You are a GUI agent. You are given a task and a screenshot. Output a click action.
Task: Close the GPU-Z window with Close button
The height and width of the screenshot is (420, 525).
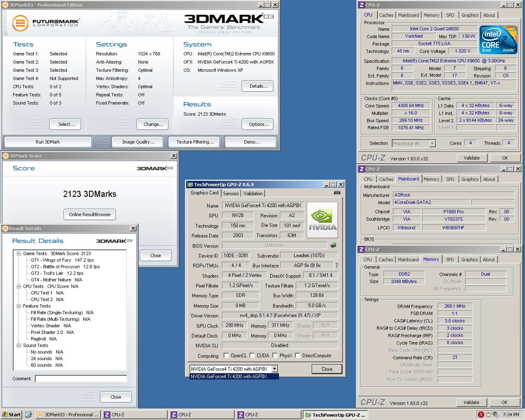327,369
